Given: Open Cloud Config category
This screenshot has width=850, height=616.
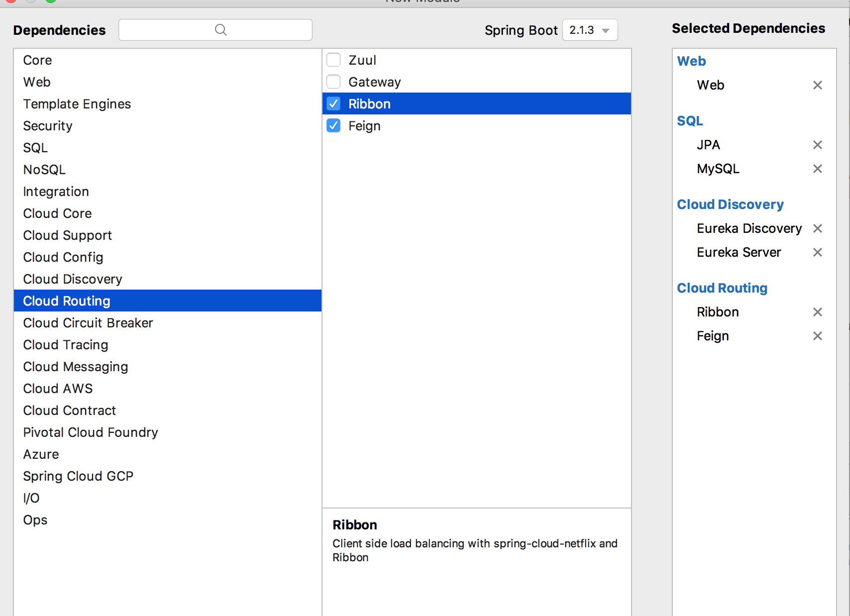Looking at the screenshot, I should coord(168,257).
